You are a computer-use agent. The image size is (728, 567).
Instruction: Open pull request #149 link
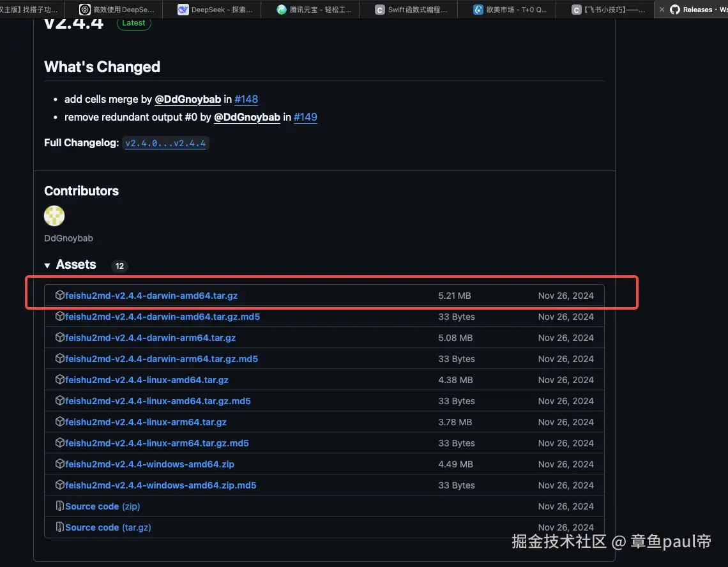(x=305, y=117)
